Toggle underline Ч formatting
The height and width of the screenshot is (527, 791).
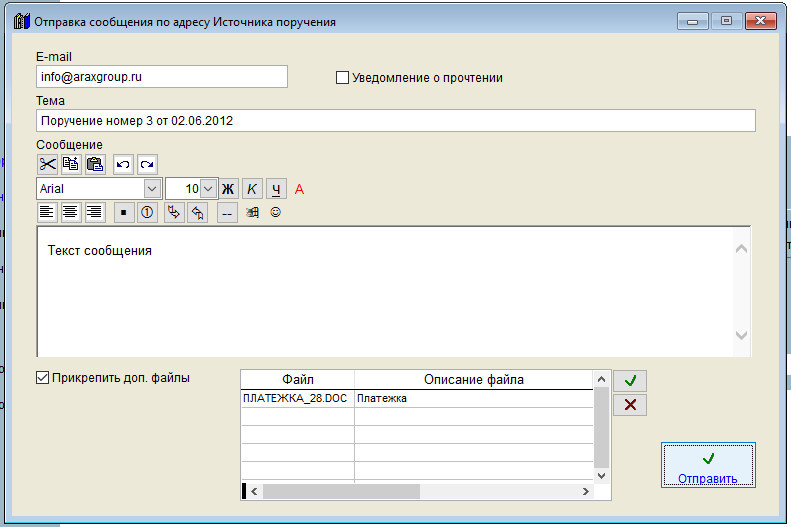276,189
